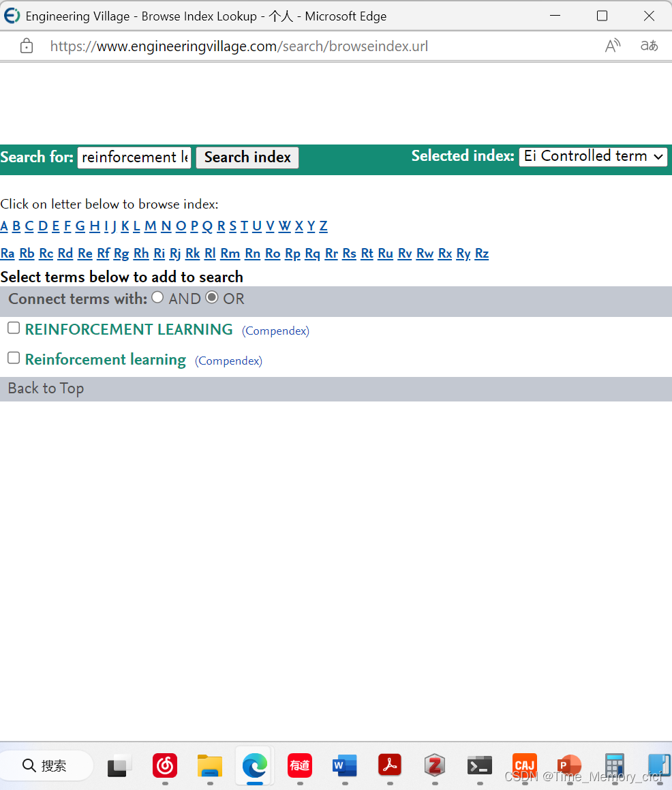Browse the Rz sub-index
Viewport: 672px width, 790px height.
(482, 254)
